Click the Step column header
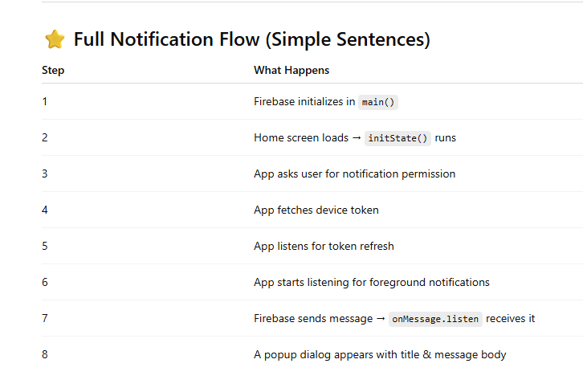This screenshot has height=392, width=583. 53,71
